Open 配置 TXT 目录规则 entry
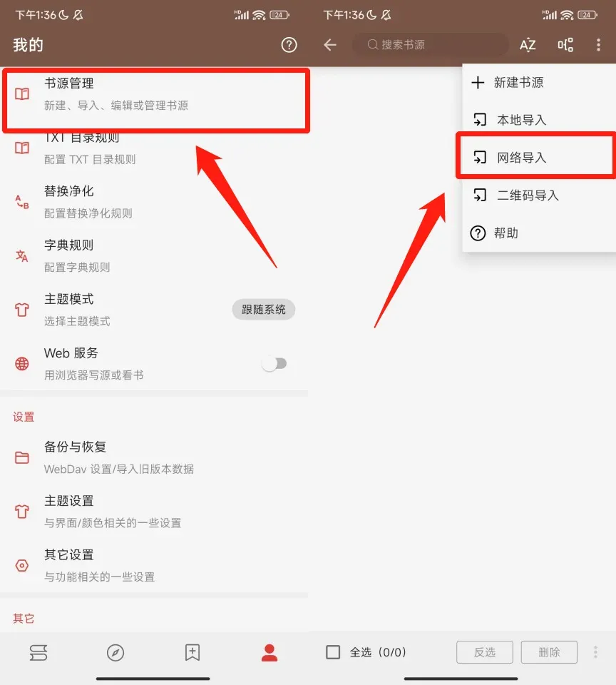The image size is (616, 685). [x=154, y=148]
